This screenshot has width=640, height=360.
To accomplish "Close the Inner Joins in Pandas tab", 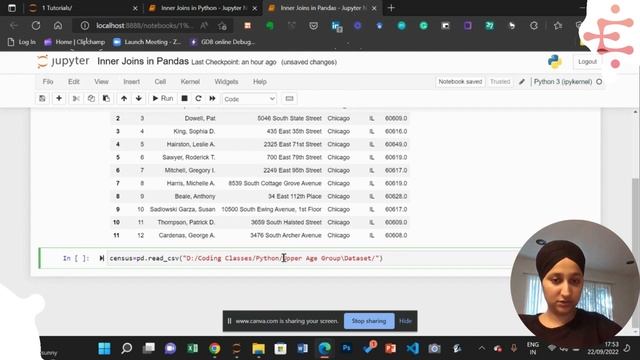I will pos(374,8).
